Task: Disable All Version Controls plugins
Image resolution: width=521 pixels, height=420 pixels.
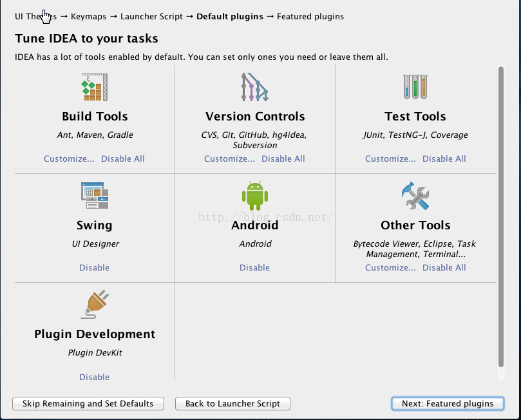Action: click(283, 159)
